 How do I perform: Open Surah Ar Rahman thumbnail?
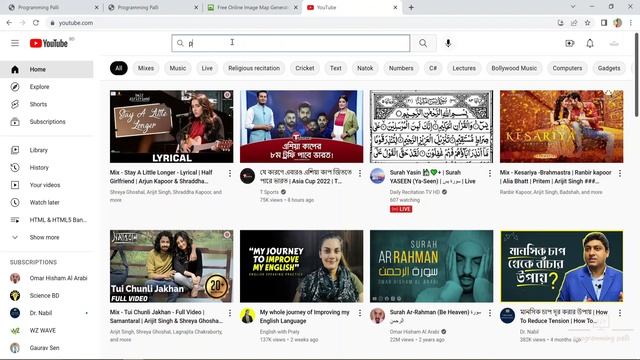tap(431, 266)
